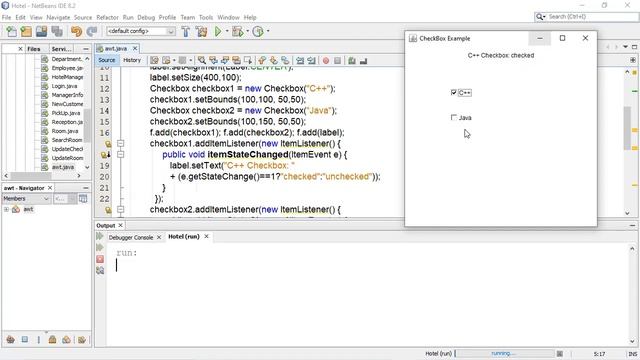
Task: Minimize the Navigator panel
Action: [x=86, y=188]
